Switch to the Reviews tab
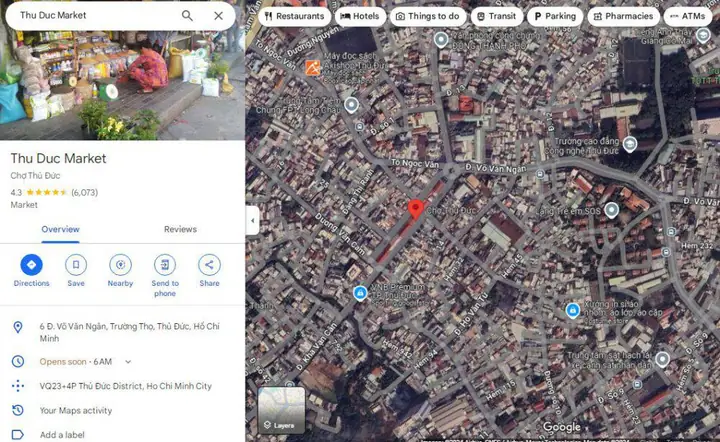The image size is (720, 442). point(180,229)
